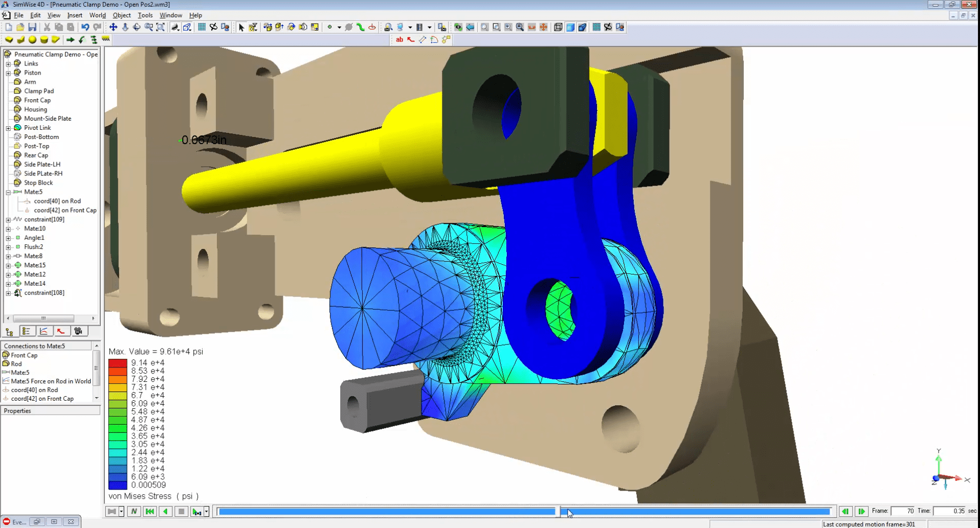
Task: Rewind simulation to the first frame
Action: tap(150, 511)
